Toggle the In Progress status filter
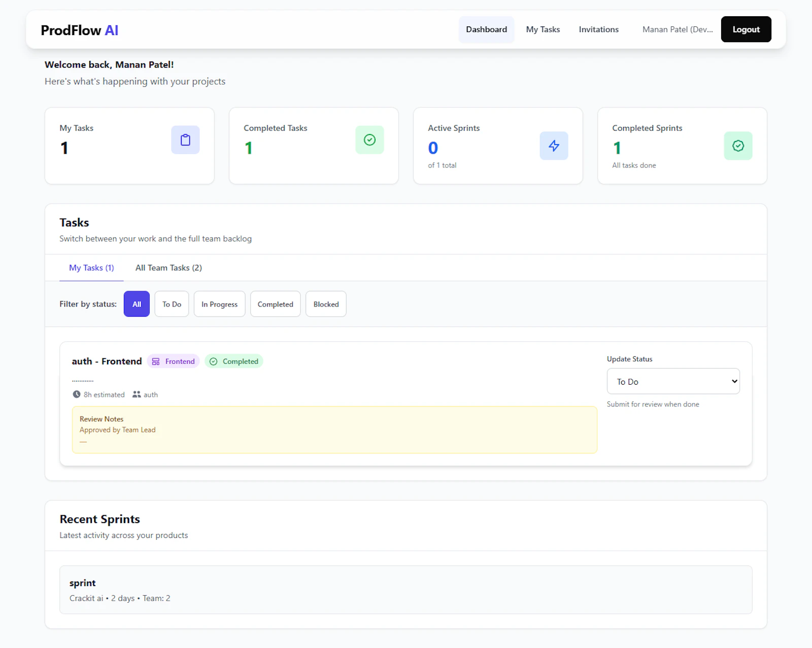The width and height of the screenshot is (812, 648). (x=219, y=304)
